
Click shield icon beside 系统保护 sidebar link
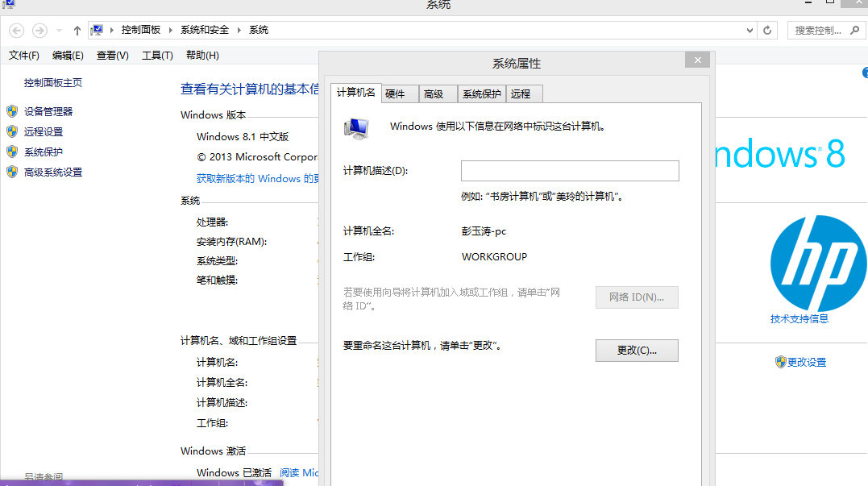tap(12, 152)
